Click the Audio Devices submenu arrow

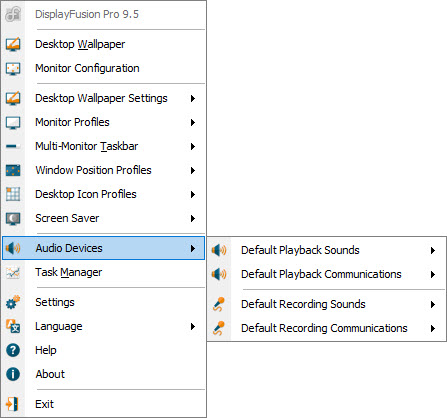point(193,248)
